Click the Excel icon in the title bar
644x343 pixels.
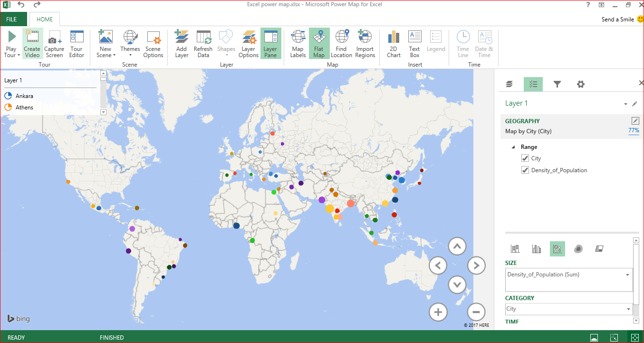click(x=6, y=5)
